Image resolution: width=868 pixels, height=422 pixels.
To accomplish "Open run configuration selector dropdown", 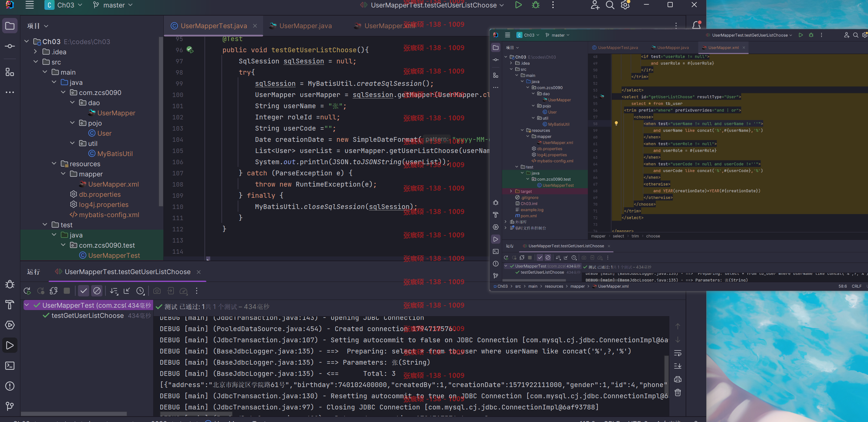I will pyautogui.click(x=432, y=5).
